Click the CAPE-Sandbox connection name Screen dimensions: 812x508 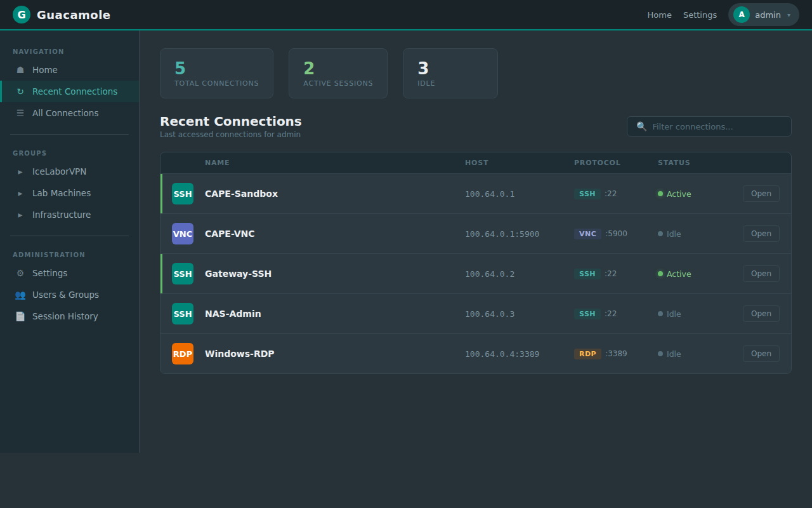[x=241, y=194]
